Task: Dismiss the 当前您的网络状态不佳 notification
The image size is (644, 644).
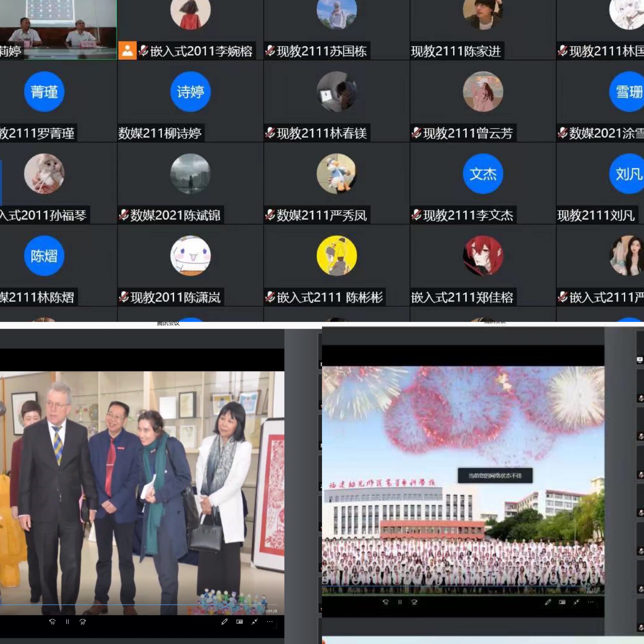Action: coord(495,476)
